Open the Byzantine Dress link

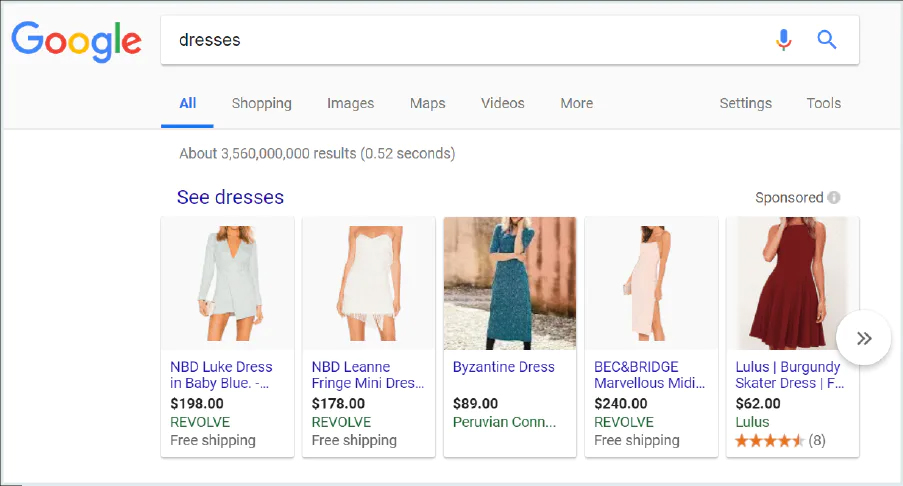tap(504, 367)
